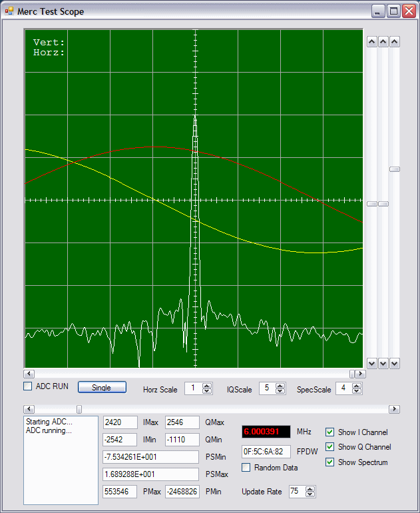Click the red MHz frequency display
The width and height of the screenshot is (420, 513).
click(x=266, y=432)
